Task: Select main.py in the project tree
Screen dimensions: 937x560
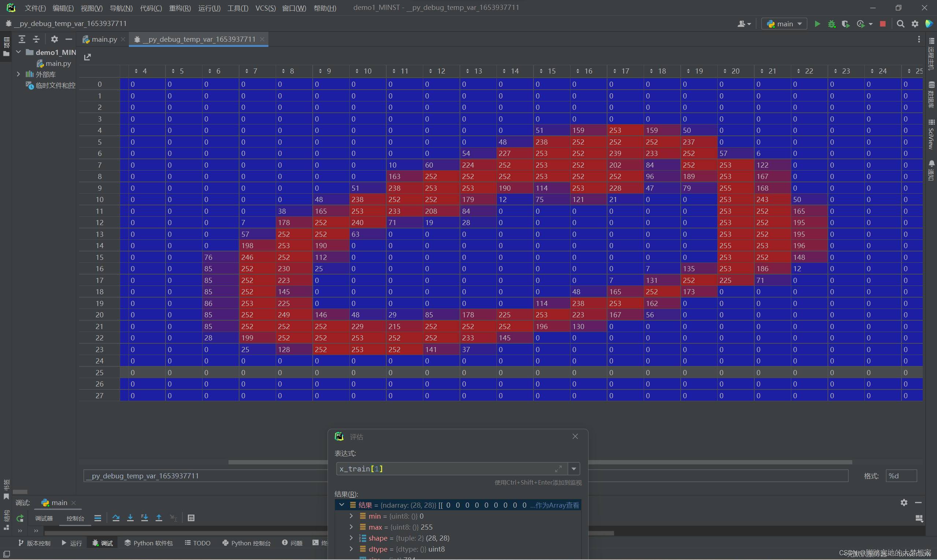Action: (54, 63)
